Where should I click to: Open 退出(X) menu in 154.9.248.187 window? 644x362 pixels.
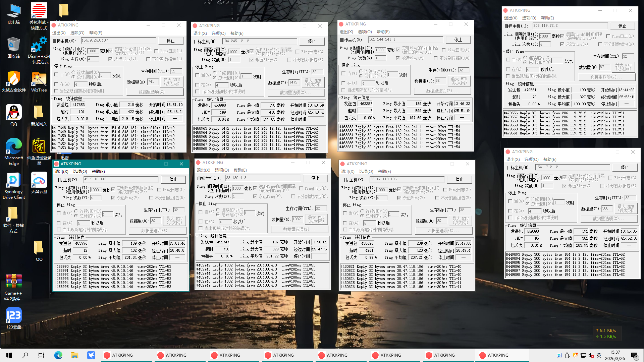(59, 33)
